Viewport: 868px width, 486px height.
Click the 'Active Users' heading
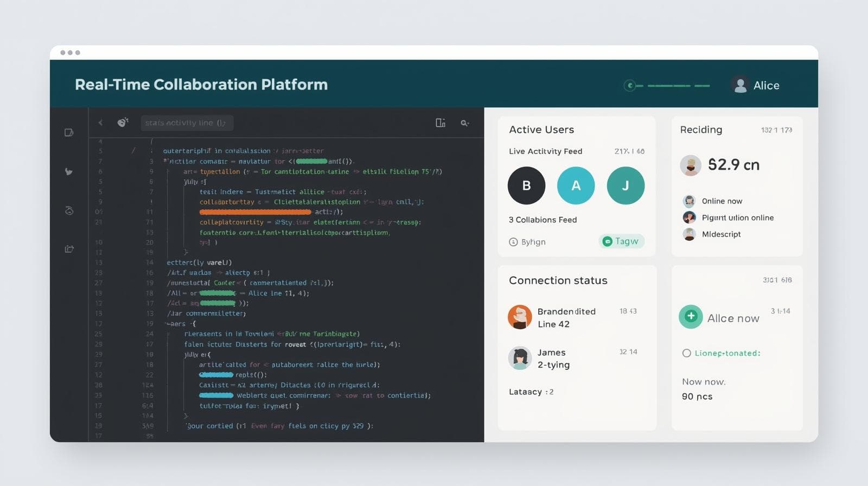[x=541, y=130]
